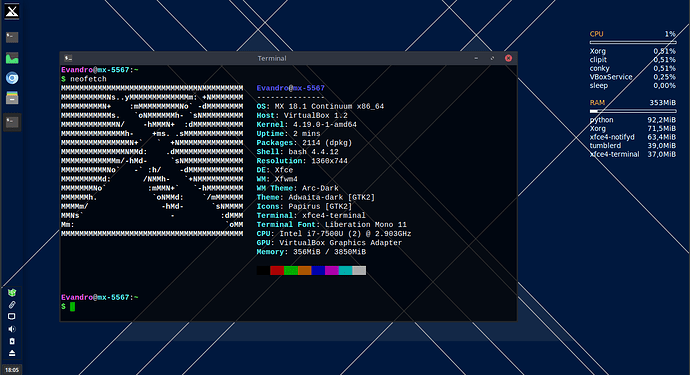The width and height of the screenshot is (690, 375).
Task: Open the clipit paperclip tray icon
Action: [x=12, y=305]
